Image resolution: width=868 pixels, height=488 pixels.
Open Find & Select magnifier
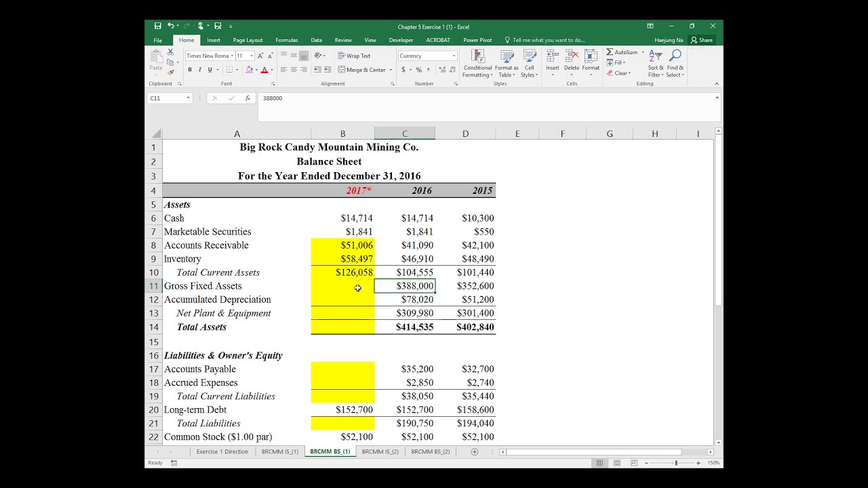pyautogui.click(x=675, y=63)
